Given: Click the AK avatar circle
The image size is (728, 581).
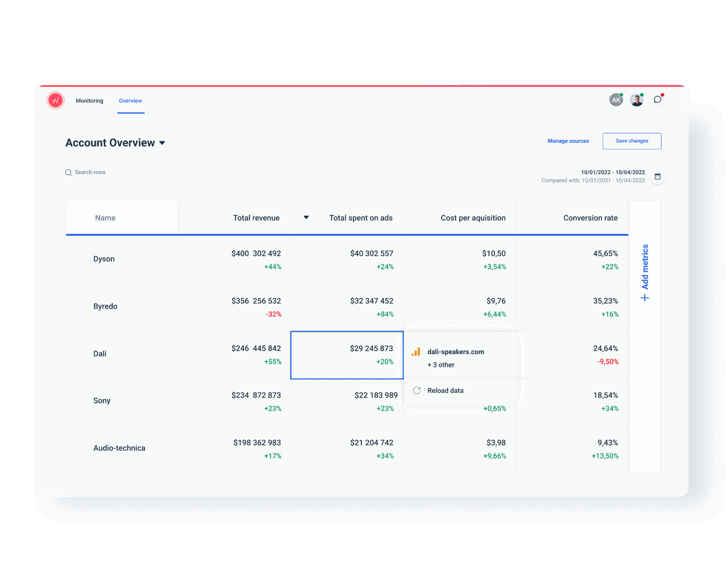Looking at the screenshot, I should tap(616, 99).
